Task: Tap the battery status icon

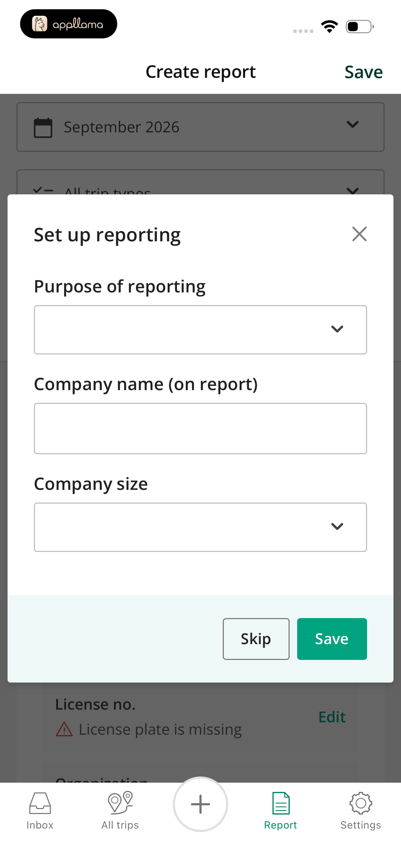Action: tap(360, 26)
